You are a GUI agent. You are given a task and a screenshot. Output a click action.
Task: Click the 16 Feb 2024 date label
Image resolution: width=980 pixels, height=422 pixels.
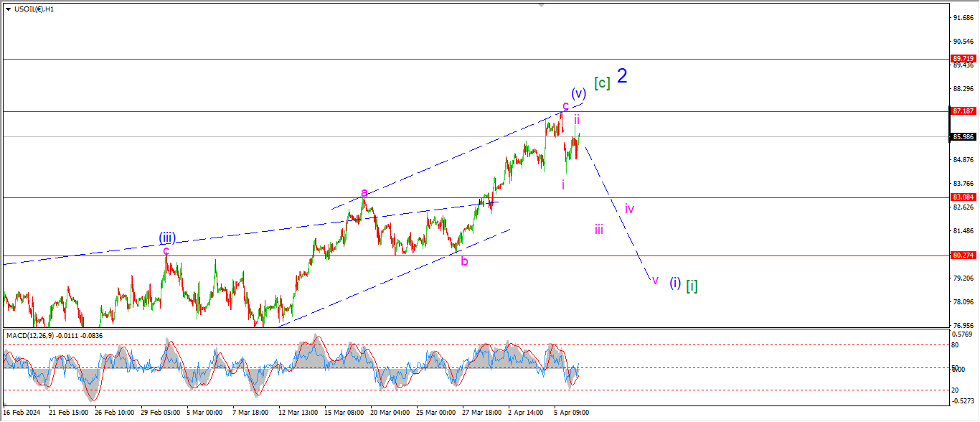click(22, 413)
